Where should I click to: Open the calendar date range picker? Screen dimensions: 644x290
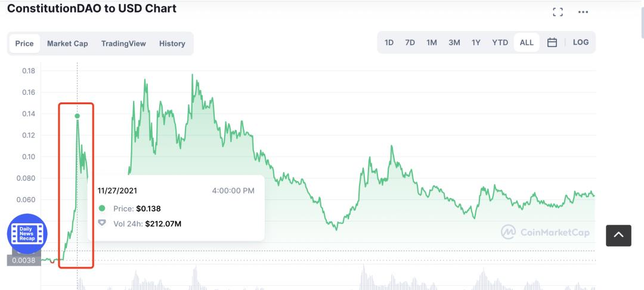(x=552, y=42)
